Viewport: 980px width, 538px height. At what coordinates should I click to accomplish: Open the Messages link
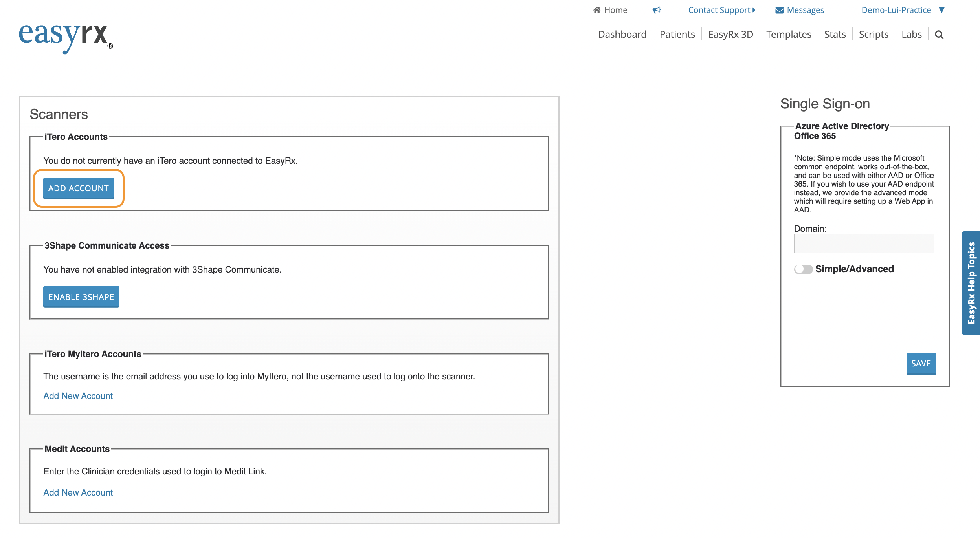805,10
